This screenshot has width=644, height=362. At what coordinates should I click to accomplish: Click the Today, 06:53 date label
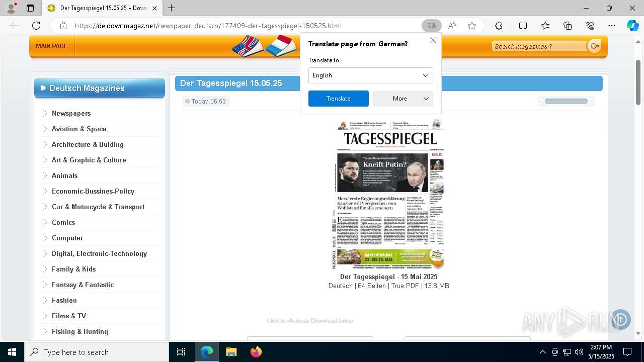(x=208, y=101)
